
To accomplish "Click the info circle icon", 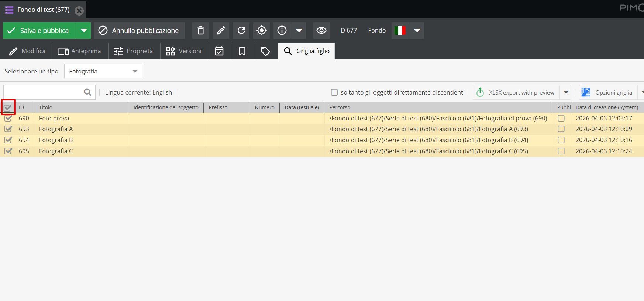I will coord(282,30).
